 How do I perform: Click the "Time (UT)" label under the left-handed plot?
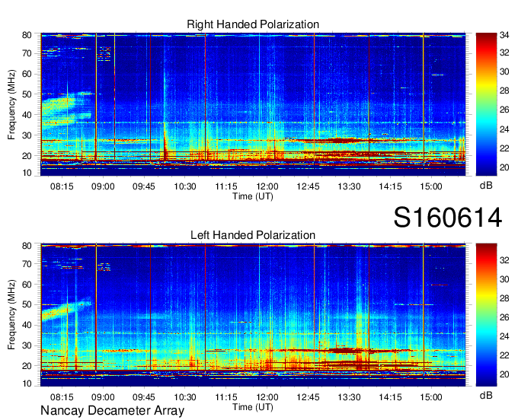point(253,407)
